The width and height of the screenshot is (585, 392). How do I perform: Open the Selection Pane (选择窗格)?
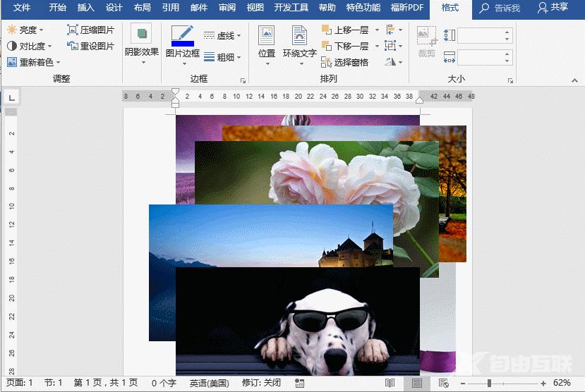(345, 63)
